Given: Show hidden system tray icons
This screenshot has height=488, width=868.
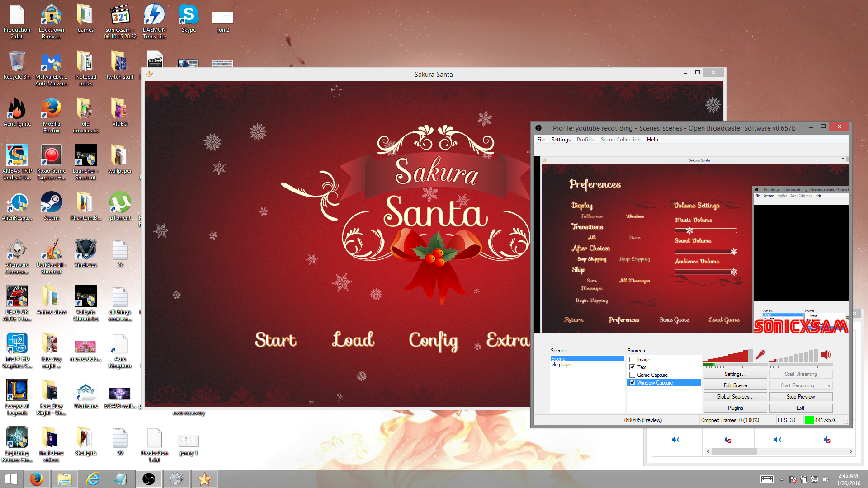Looking at the screenshot, I should click(x=782, y=479).
